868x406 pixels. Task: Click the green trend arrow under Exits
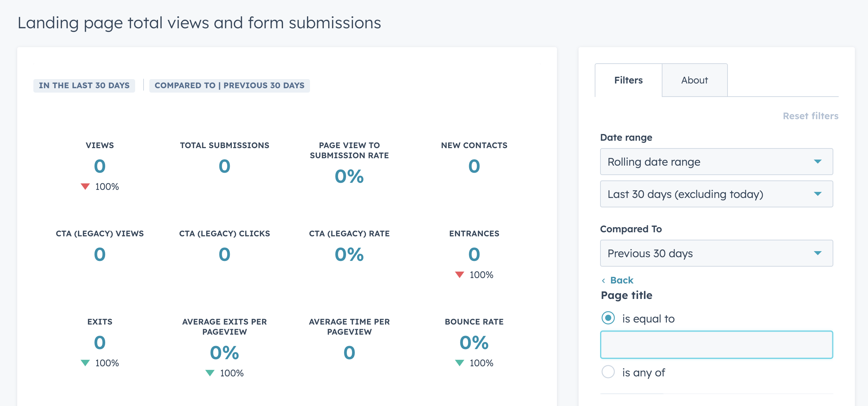point(85,363)
